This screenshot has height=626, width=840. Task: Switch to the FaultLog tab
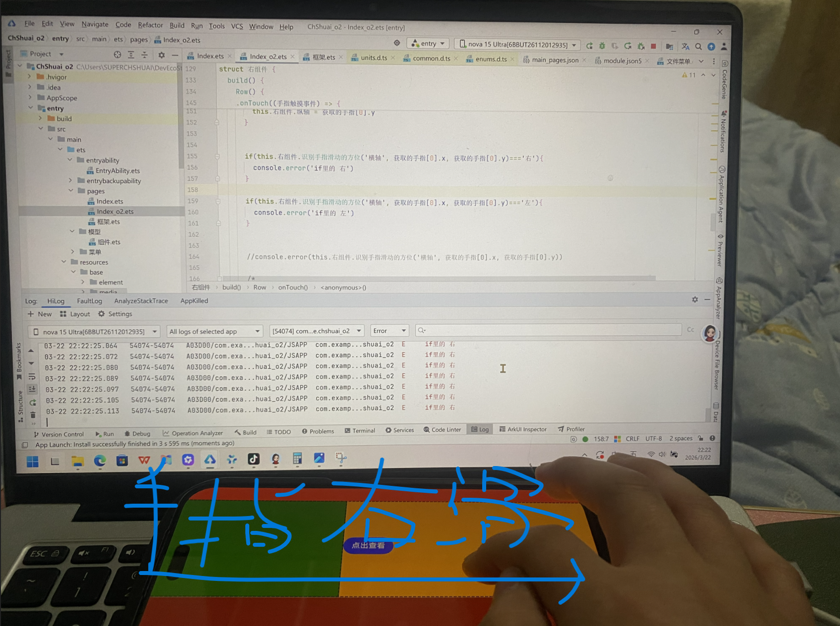pos(89,301)
